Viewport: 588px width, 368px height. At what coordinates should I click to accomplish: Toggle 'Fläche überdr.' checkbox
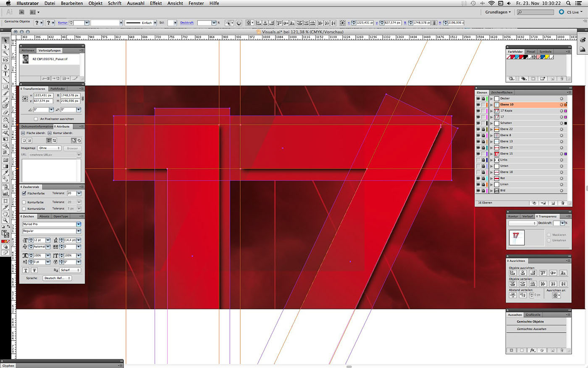click(x=23, y=133)
